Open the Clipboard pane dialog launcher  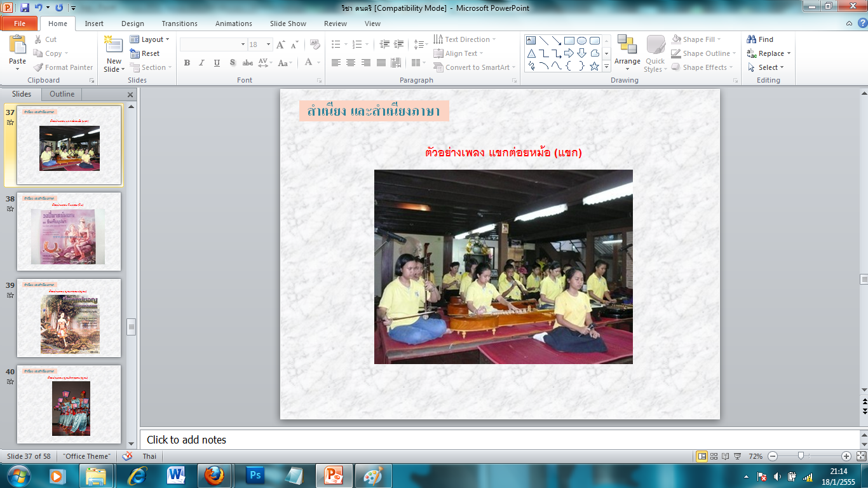(92, 81)
